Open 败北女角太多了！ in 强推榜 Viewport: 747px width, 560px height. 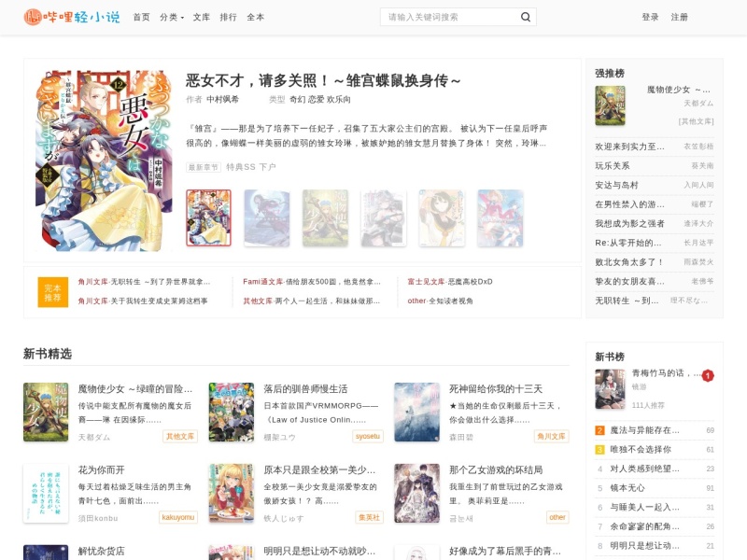point(628,262)
